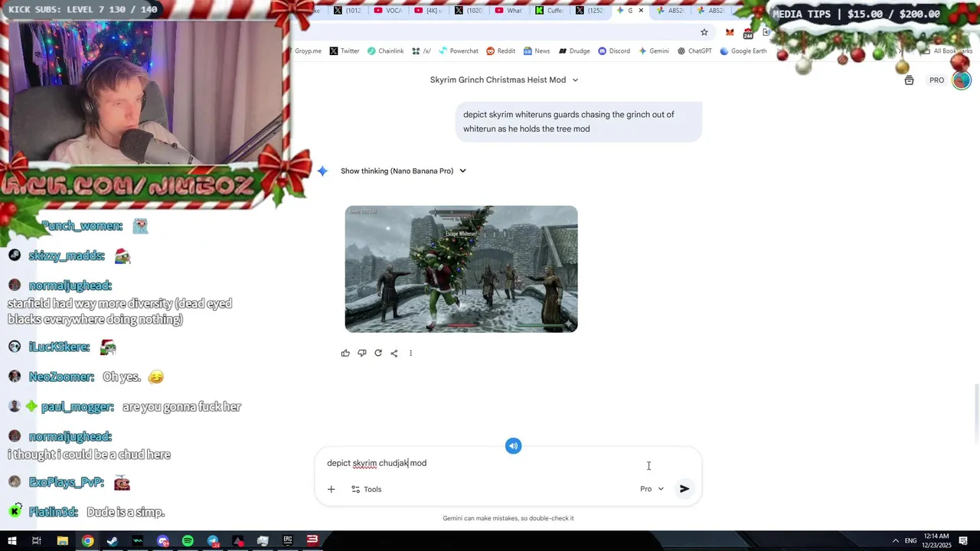This screenshot has width=980, height=551.
Task: Expand Show thinking (Nano Banana Pro)
Action: (x=403, y=171)
